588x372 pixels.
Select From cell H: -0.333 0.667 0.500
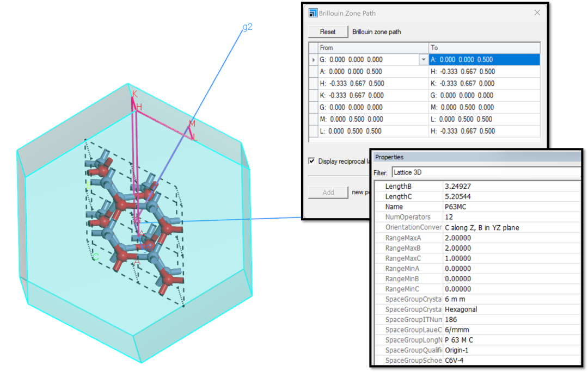(373, 84)
